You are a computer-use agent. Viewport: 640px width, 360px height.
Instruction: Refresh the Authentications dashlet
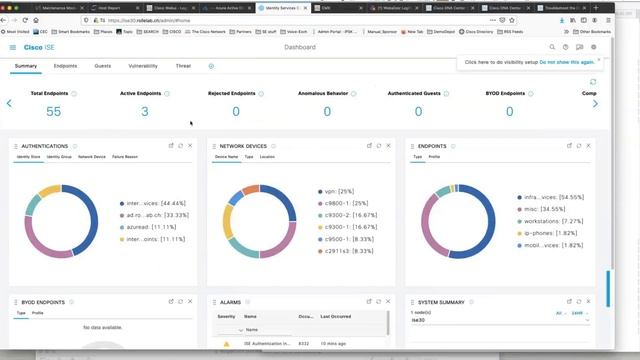(x=180, y=146)
